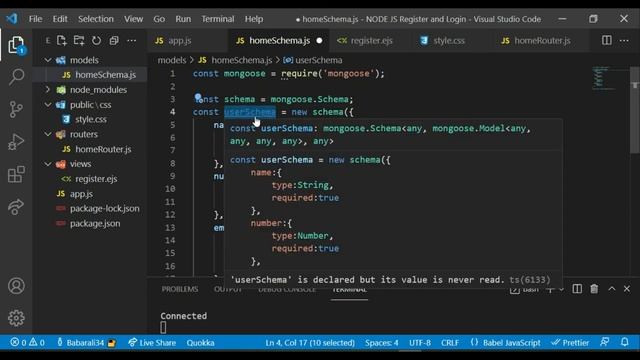
Task: Collapse the public\css folder
Action: click(x=48, y=104)
